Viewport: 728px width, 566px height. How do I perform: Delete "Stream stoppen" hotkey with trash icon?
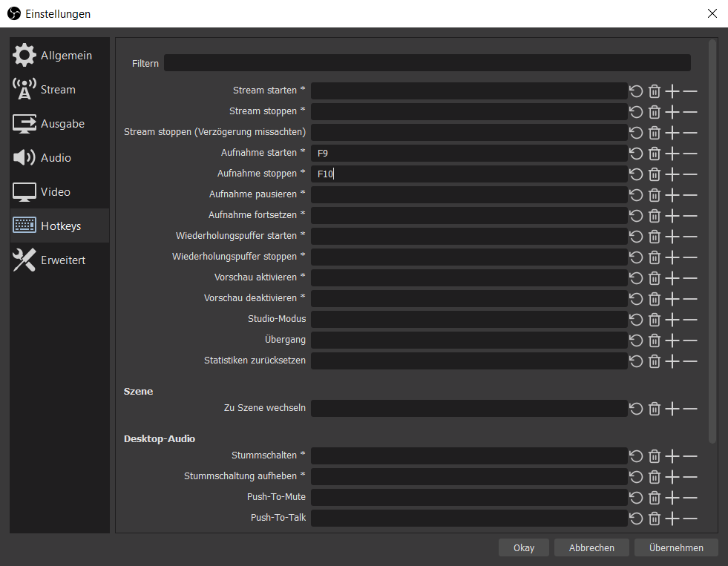coord(654,111)
